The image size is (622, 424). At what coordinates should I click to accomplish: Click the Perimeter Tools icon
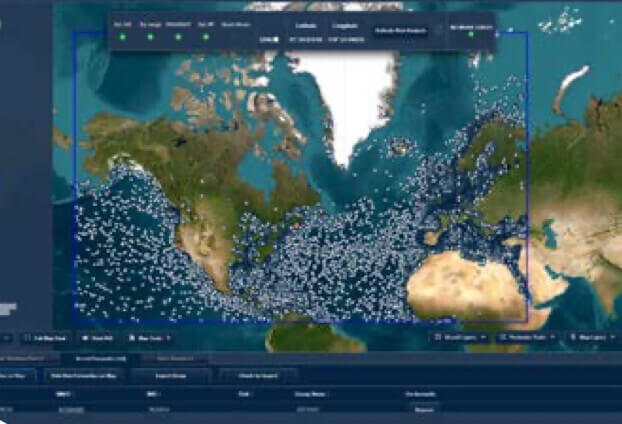503,338
